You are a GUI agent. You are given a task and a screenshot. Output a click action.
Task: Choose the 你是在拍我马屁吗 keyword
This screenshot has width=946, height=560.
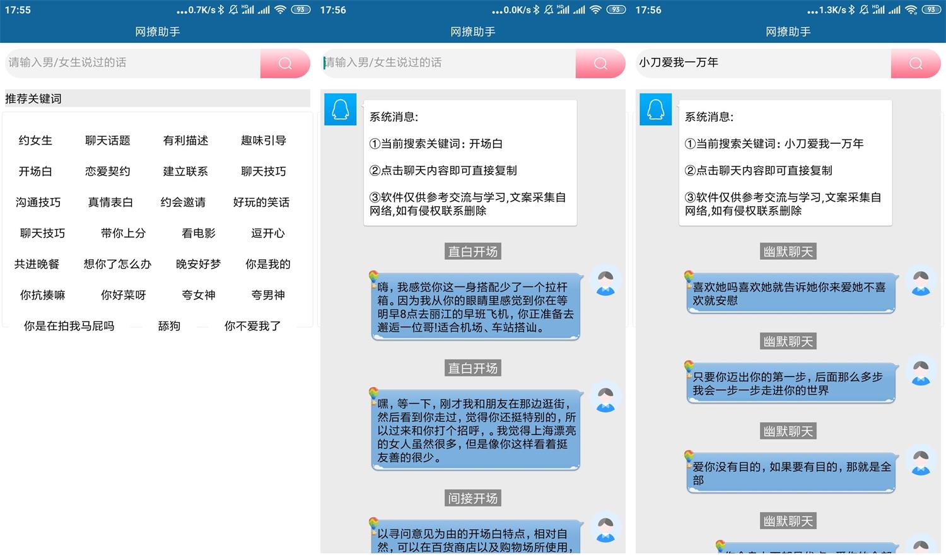click(x=69, y=326)
